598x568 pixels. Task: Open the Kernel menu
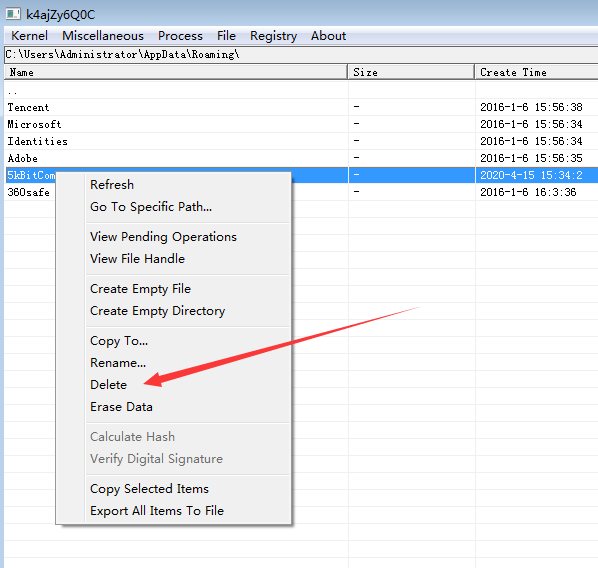pos(29,36)
